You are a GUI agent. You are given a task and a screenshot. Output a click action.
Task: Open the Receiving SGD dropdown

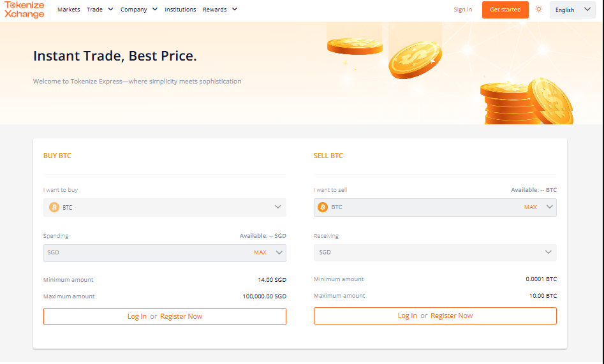point(435,252)
